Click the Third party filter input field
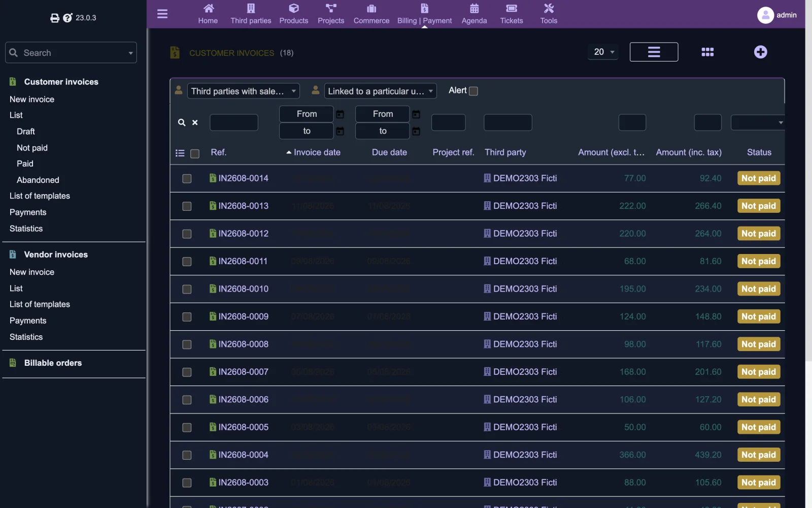 point(508,122)
